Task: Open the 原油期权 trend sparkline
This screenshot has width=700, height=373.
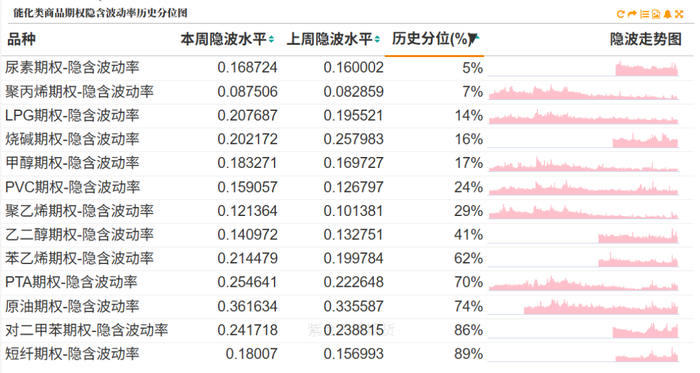Action: [x=583, y=307]
